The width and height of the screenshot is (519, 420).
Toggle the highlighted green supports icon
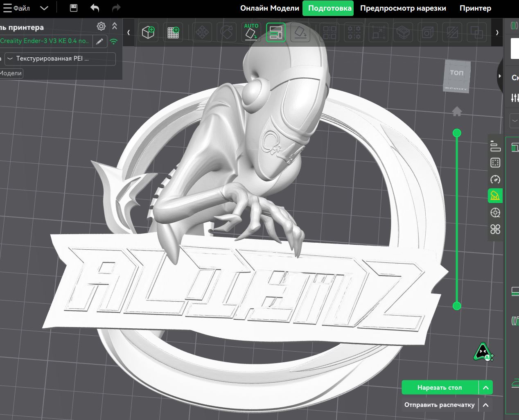[x=495, y=196]
